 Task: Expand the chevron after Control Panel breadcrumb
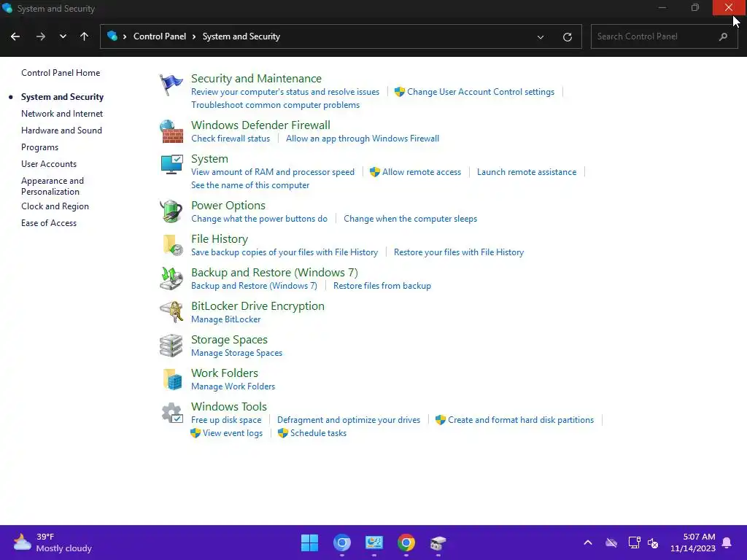click(194, 36)
